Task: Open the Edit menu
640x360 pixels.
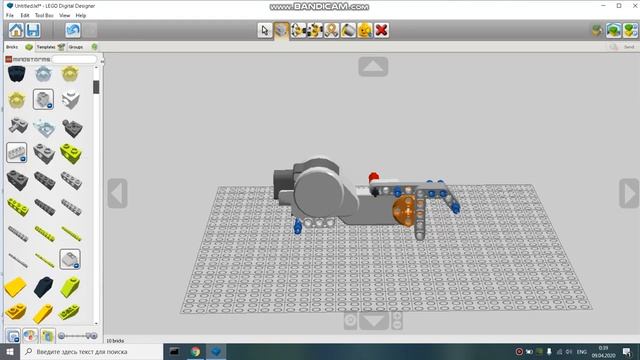Action: (25, 15)
